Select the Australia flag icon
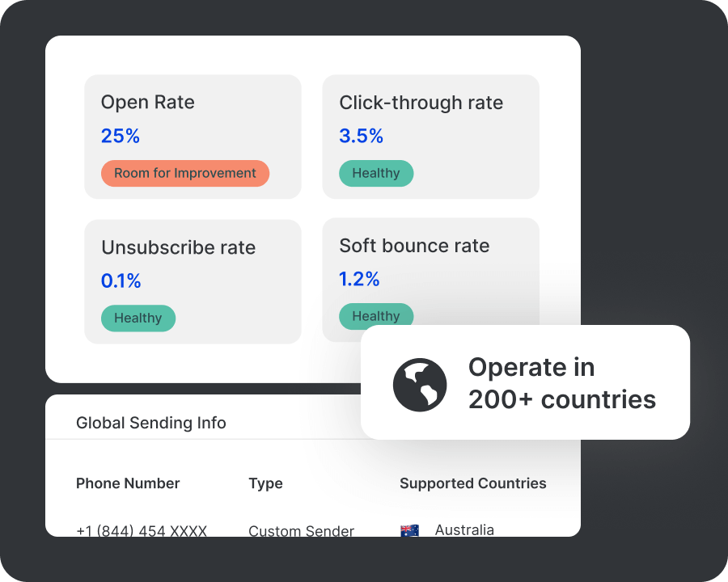 pyautogui.click(x=408, y=530)
